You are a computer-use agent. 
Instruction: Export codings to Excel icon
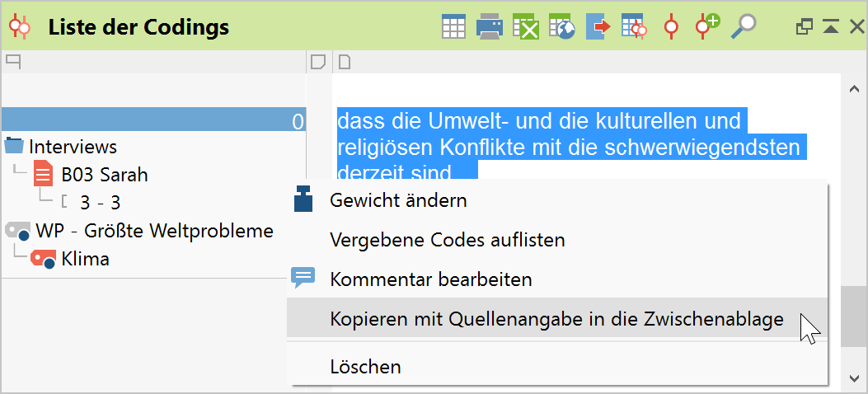click(x=525, y=26)
